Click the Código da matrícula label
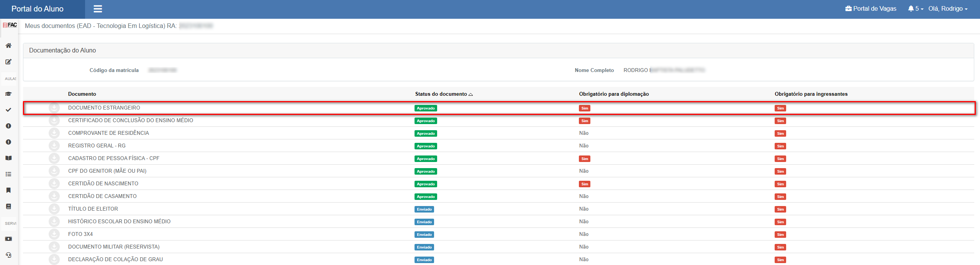Screen dimensions: 980x265 [114, 70]
